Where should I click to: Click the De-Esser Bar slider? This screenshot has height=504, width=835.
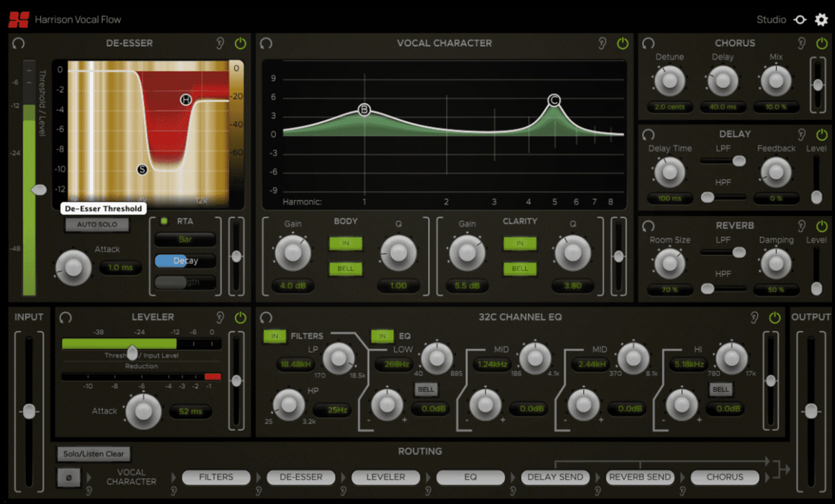pos(185,240)
